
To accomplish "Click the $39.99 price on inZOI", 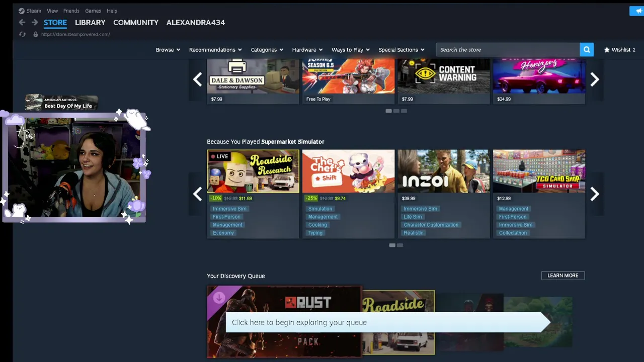I will coord(409,198).
